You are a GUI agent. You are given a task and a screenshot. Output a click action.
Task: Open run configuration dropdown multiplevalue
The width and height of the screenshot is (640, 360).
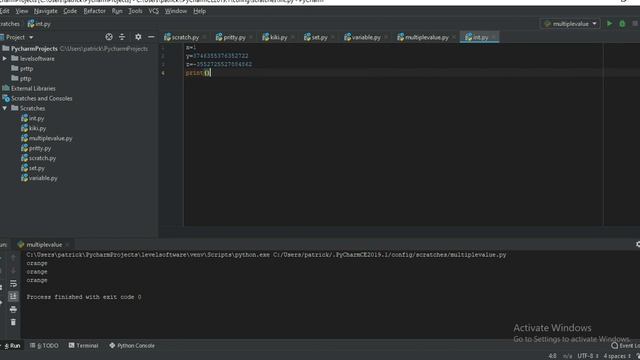tap(571, 24)
